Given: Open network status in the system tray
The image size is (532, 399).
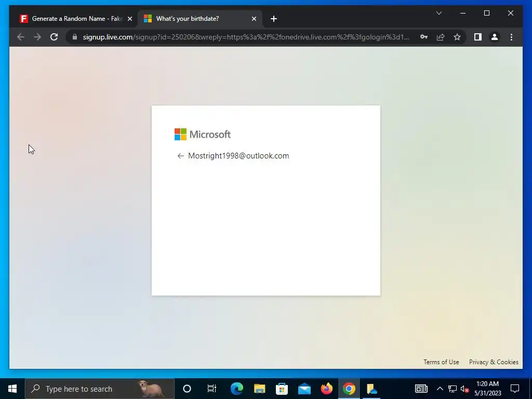Looking at the screenshot, I should 453,389.
